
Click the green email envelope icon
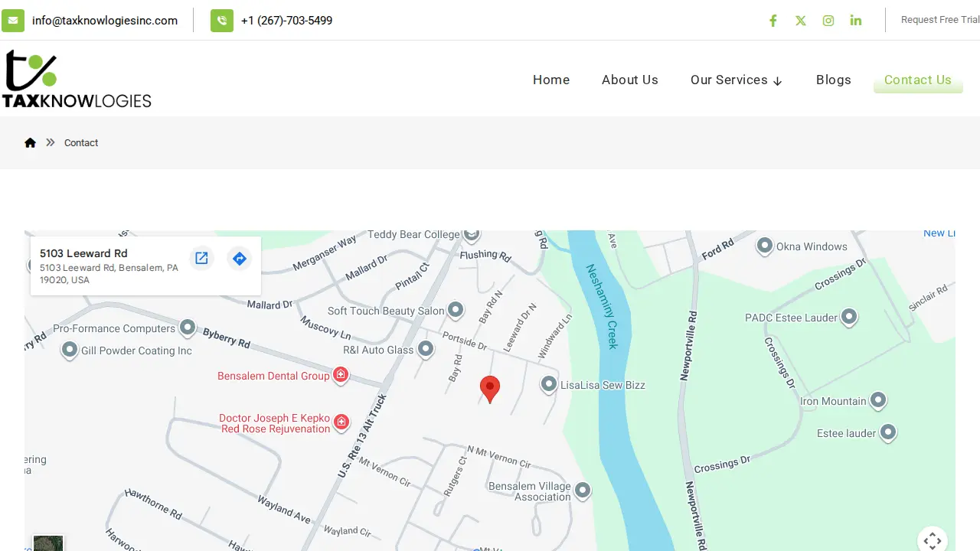(13, 21)
